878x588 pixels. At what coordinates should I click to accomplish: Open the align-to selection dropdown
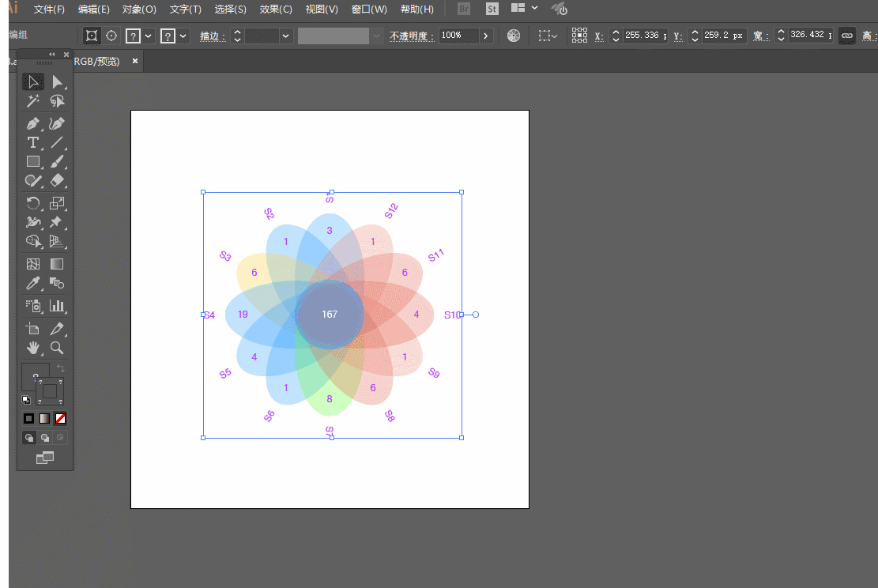click(548, 36)
